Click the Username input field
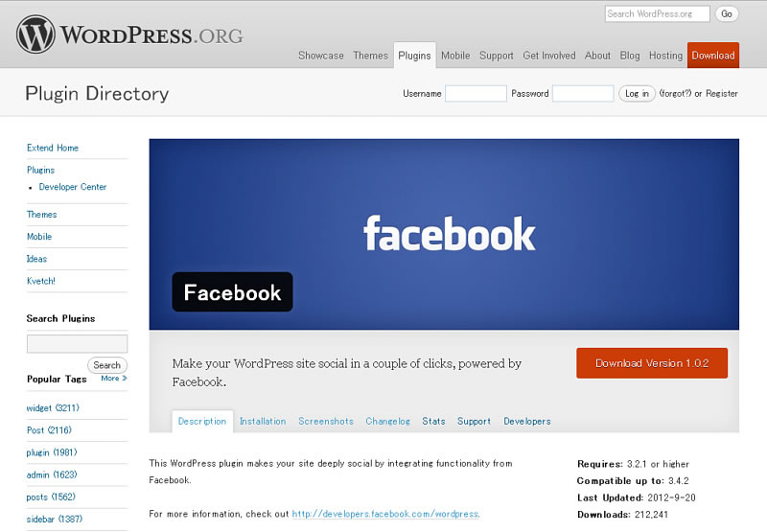 476,93
